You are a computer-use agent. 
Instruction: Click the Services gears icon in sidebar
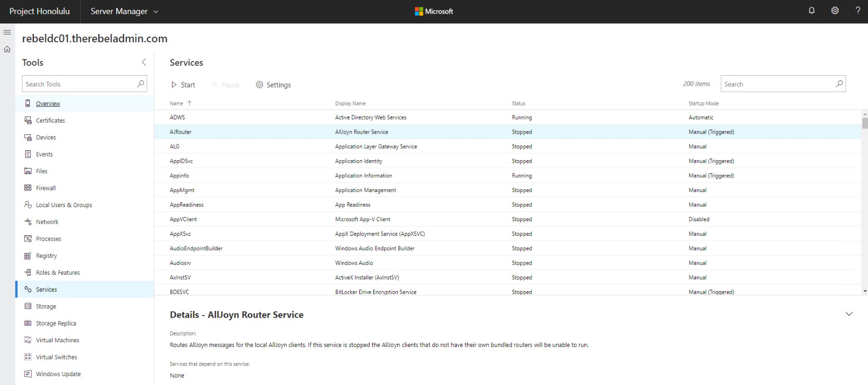click(28, 289)
